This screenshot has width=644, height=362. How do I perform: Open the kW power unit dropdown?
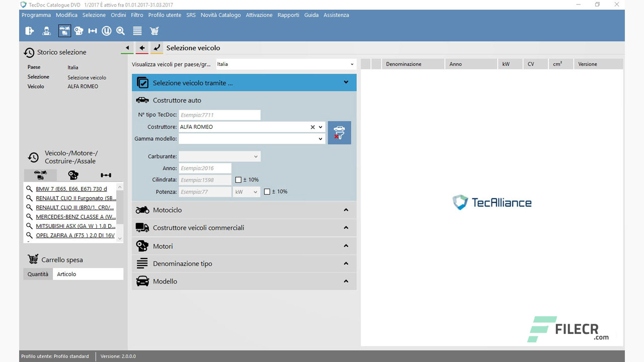tap(247, 192)
